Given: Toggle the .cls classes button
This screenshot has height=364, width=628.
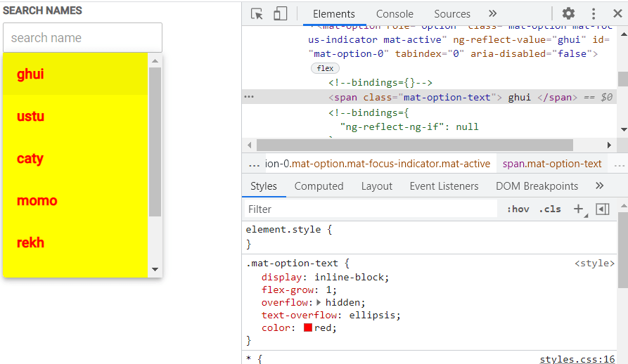Looking at the screenshot, I should [550, 209].
